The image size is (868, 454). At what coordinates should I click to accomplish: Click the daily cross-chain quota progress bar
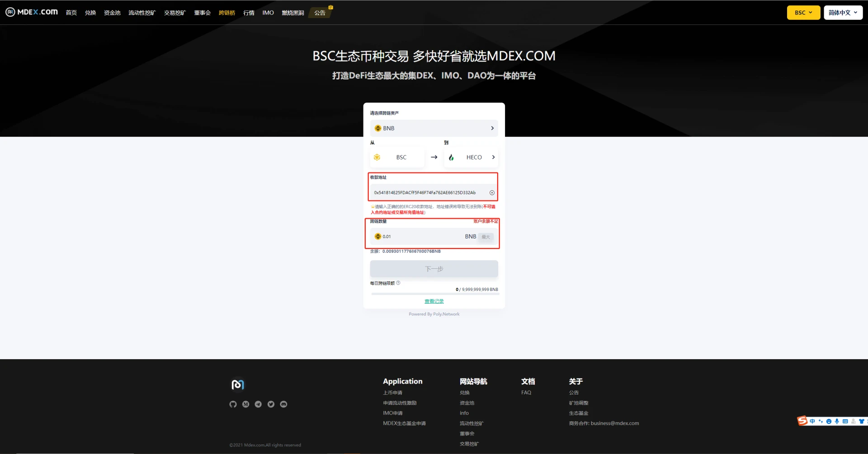(x=434, y=294)
